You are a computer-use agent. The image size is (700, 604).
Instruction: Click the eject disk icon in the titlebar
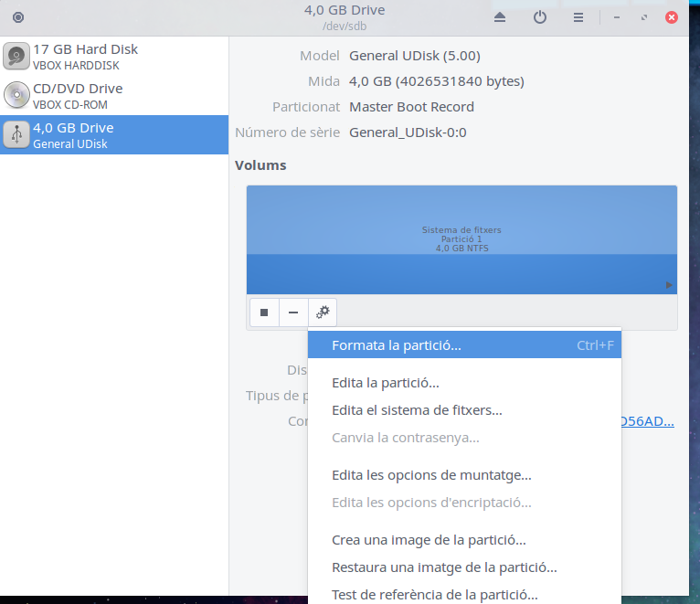coord(499,17)
